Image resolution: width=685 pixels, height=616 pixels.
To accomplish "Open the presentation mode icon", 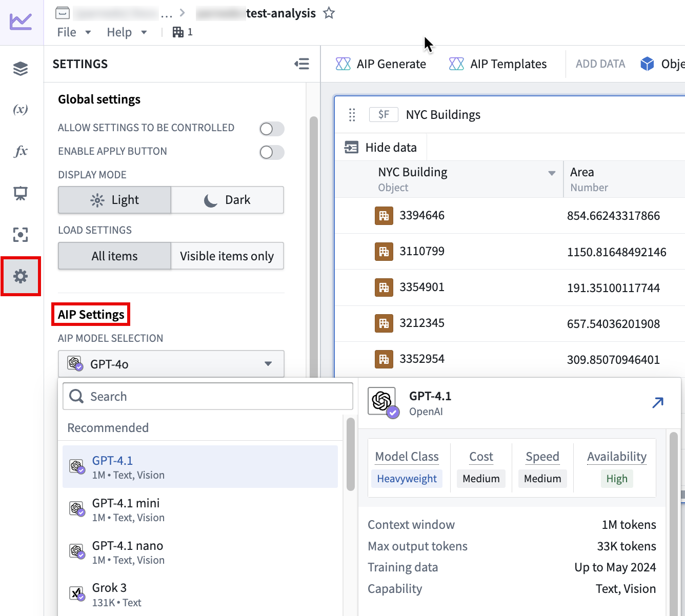I will pyautogui.click(x=21, y=193).
